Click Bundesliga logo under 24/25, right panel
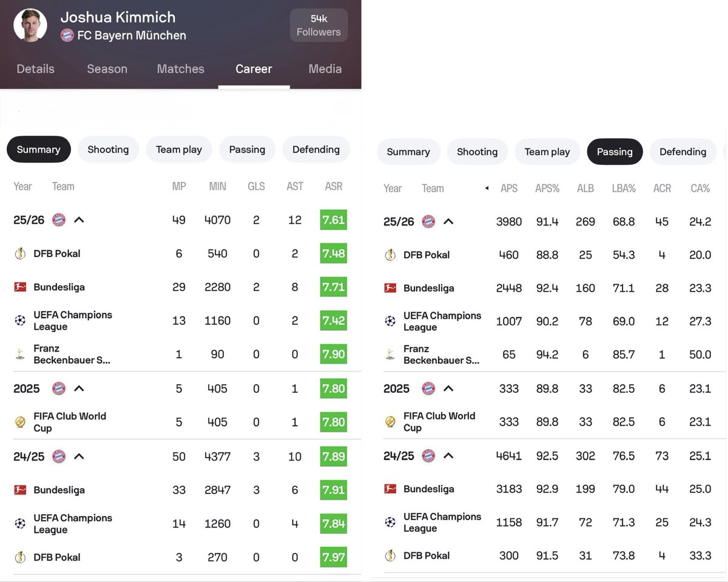This screenshot has height=582, width=728. coord(390,489)
